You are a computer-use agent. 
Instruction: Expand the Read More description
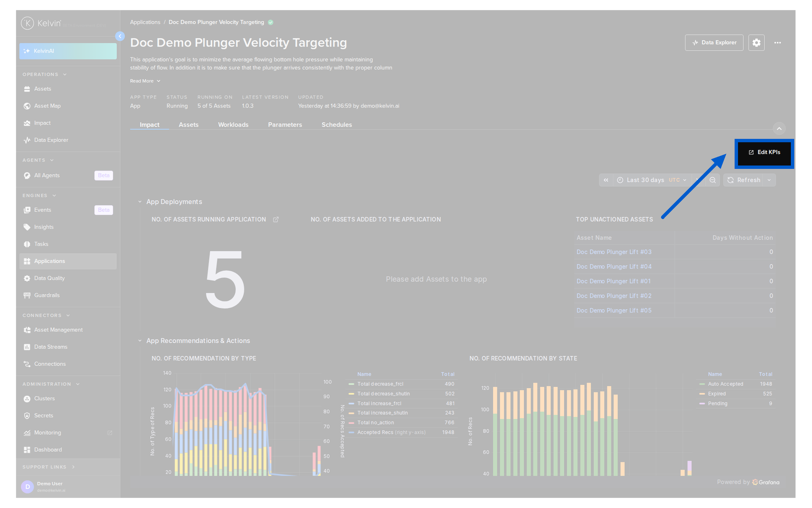145,81
